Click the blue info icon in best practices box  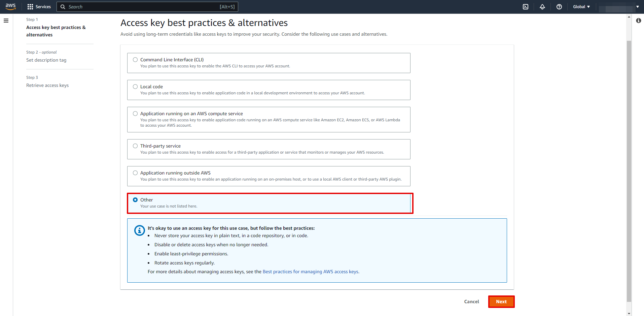click(139, 230)
